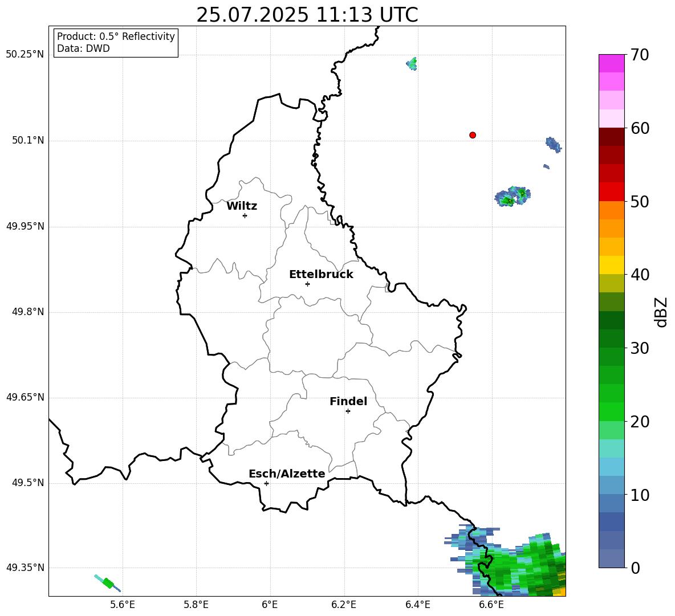
Task: Click the '49.35°N' latitude label
Action: (x=25, y=568)
